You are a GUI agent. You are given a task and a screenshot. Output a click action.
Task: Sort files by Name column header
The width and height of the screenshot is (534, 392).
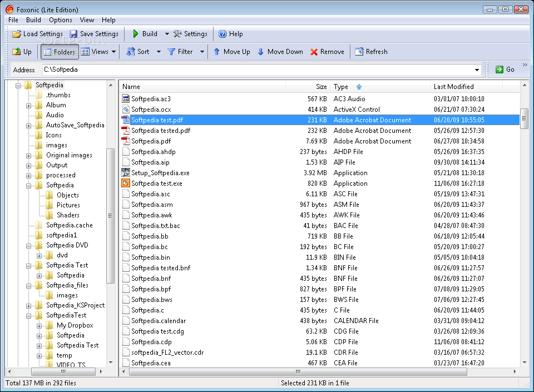pos(202,87)
